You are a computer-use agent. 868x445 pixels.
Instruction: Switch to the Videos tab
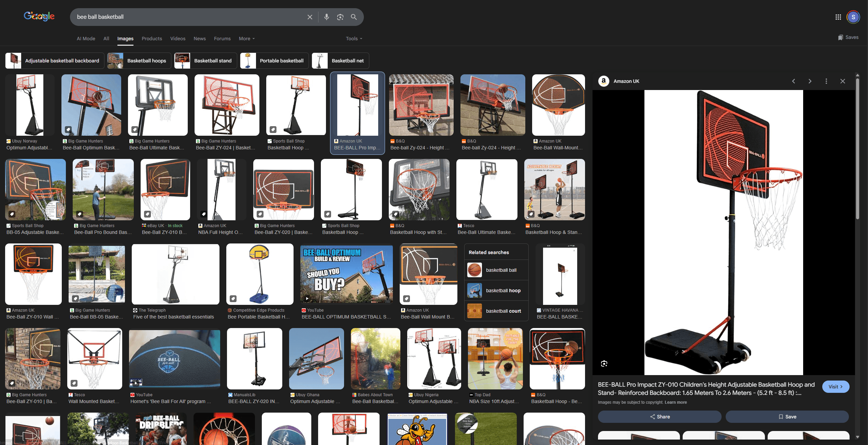(178, 39)
